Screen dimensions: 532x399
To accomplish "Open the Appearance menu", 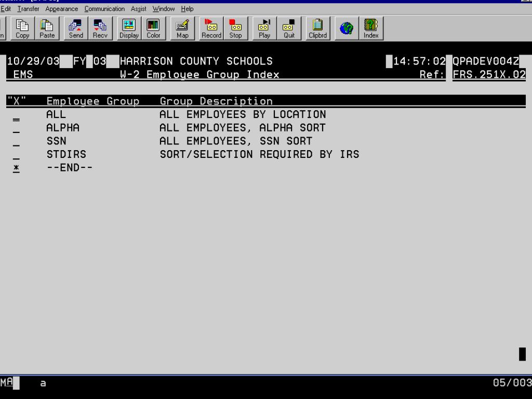I will pos(61,9).
